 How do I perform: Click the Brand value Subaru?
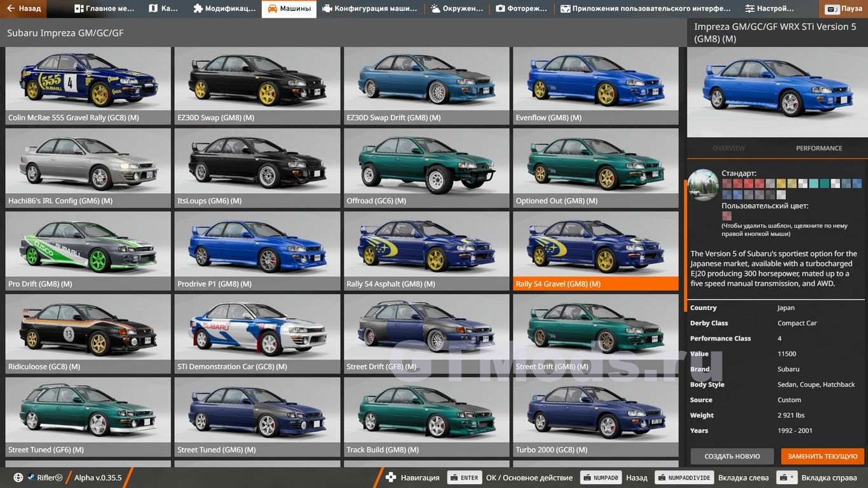tap(789, 369)
